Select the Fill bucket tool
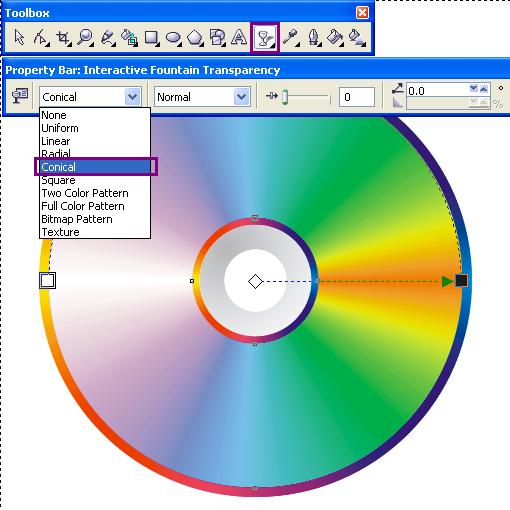 click(x=335, y=37)
